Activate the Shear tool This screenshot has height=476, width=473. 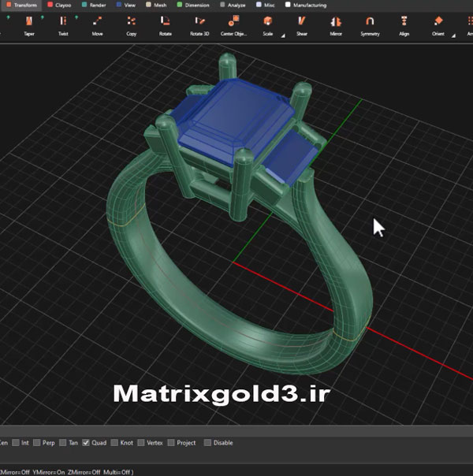click(302, 26)
